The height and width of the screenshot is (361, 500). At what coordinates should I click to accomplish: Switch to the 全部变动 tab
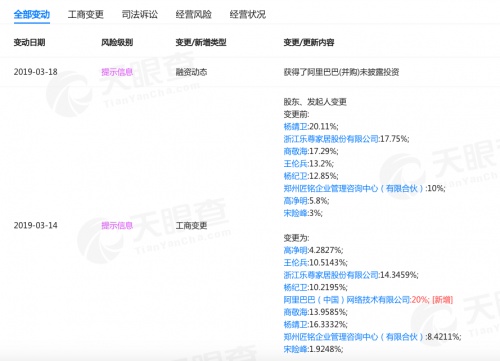(32, 14)
